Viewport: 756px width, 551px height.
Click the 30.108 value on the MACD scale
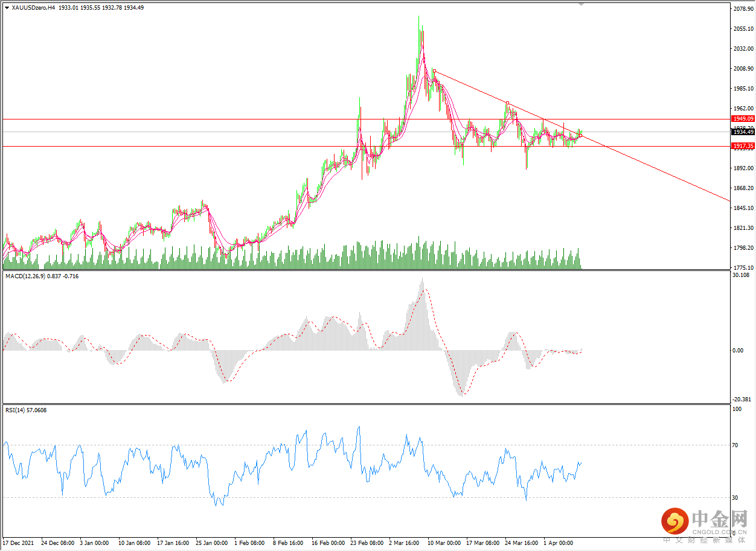[741, 275]
